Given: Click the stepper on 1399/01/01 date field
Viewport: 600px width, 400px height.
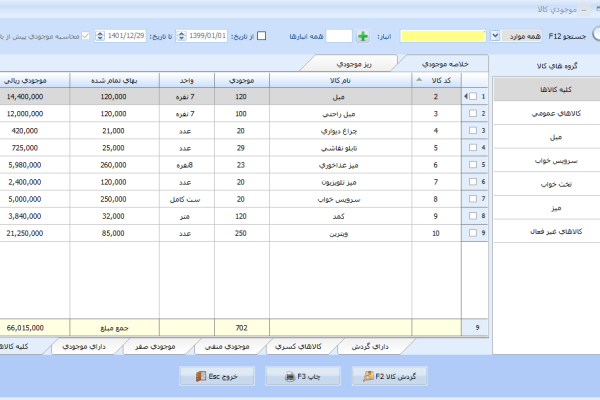Looking at the screenshot, I should [182, 36].
